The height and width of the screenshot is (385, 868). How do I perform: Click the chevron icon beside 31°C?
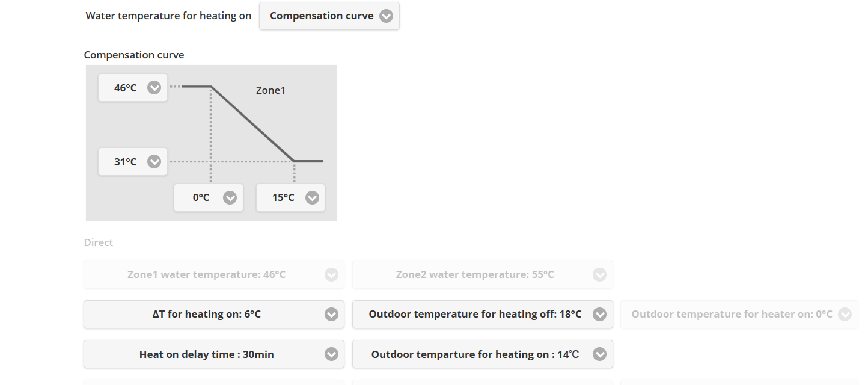[154, 162]
